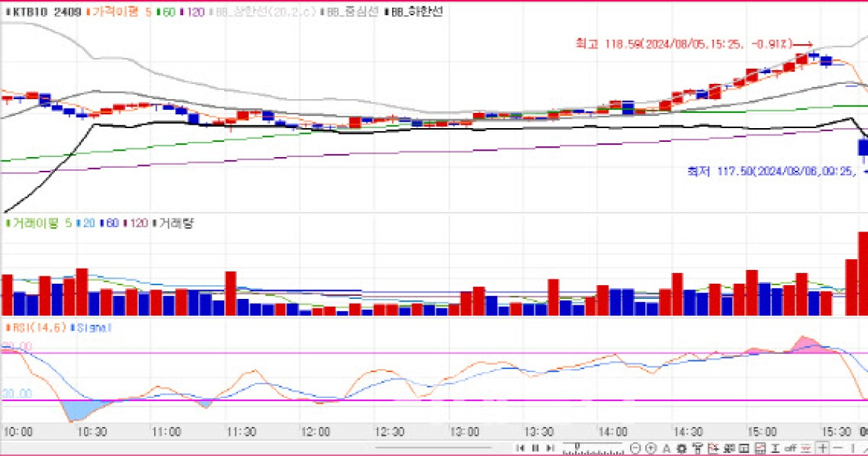Click the 12:30 time axis label
This screenshot has height=456, width=868.
pos(390,431)
